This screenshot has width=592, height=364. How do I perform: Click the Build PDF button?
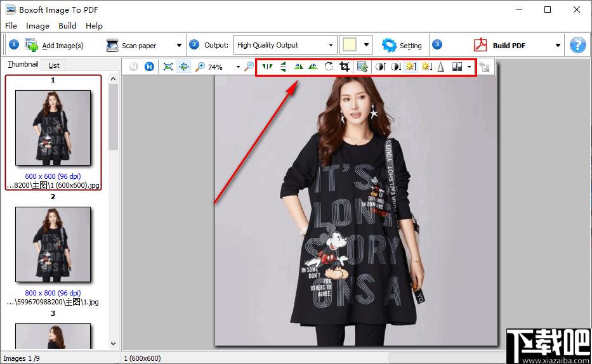(x=499, y=45)
